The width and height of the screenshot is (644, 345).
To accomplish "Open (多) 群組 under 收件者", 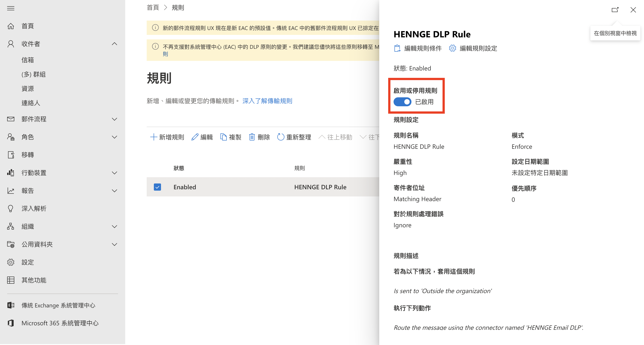I will [x=34, y=74].
